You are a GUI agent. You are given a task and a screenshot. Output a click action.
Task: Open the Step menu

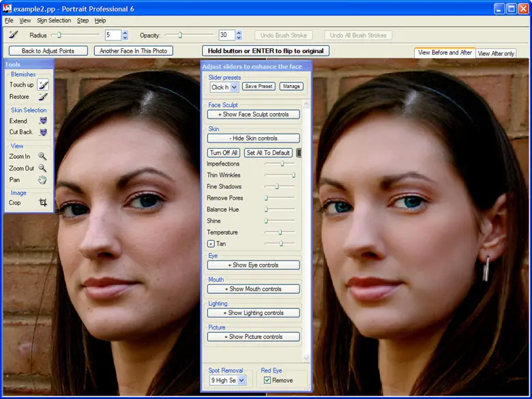pyautogui.click(x=83, y=20)
